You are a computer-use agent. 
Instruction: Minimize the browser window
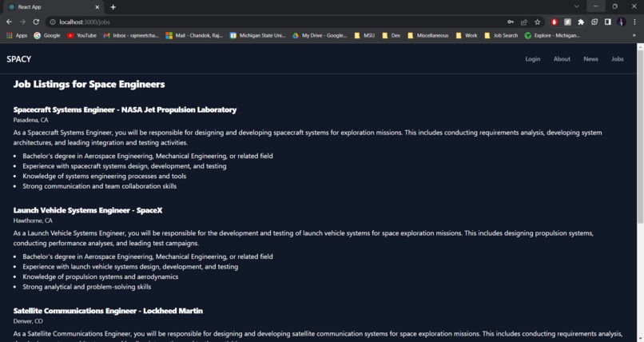tap(595, 6)
